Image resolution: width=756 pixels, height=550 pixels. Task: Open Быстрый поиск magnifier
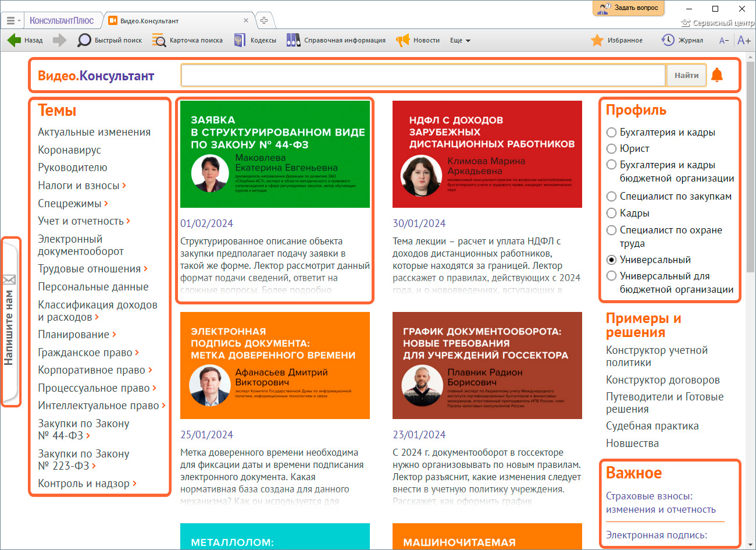click(x=110, y=40)
